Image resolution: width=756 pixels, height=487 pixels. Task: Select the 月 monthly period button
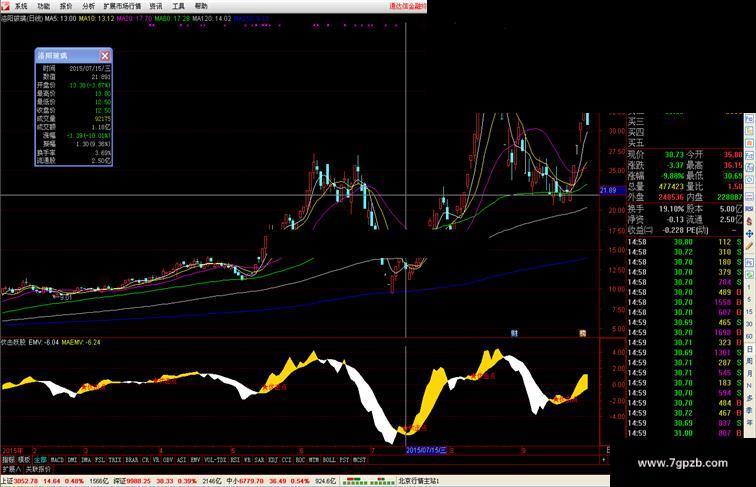749,373
